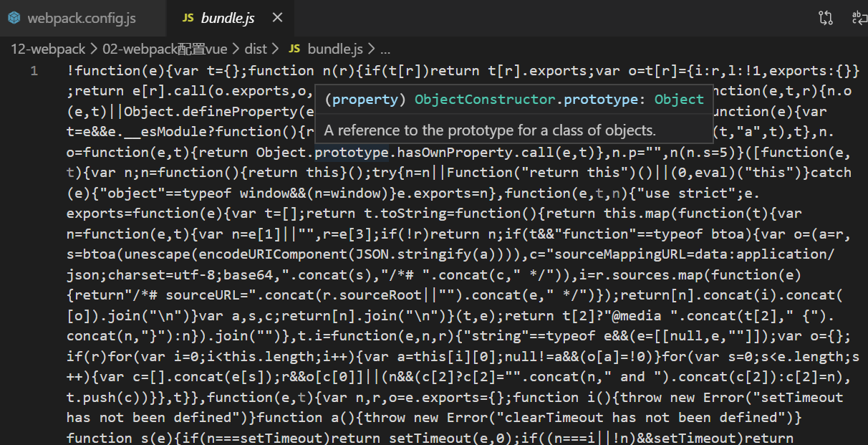
Task: Open the bundle.js breadcrumb item
Action: (x=335, y=49)
